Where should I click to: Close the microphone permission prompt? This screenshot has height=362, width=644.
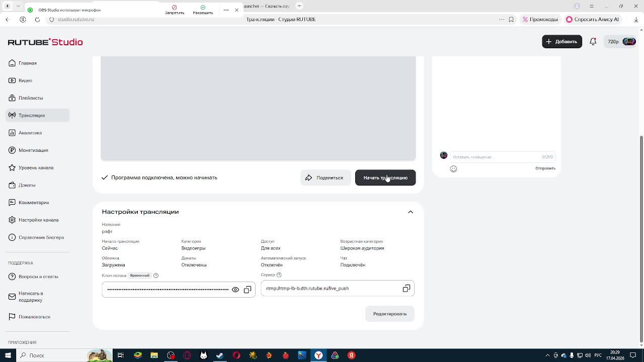tap(236, 10)
